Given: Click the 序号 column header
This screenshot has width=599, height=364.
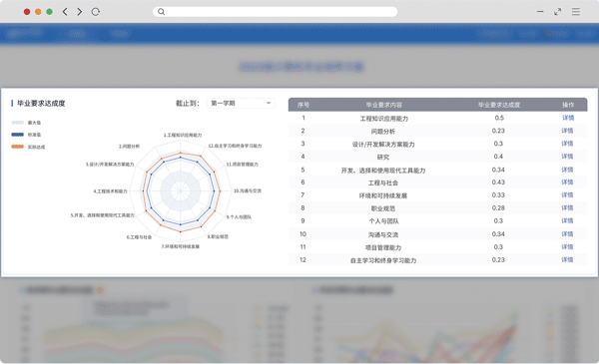Looking at the screenshot, I should (x=303, y=105).
